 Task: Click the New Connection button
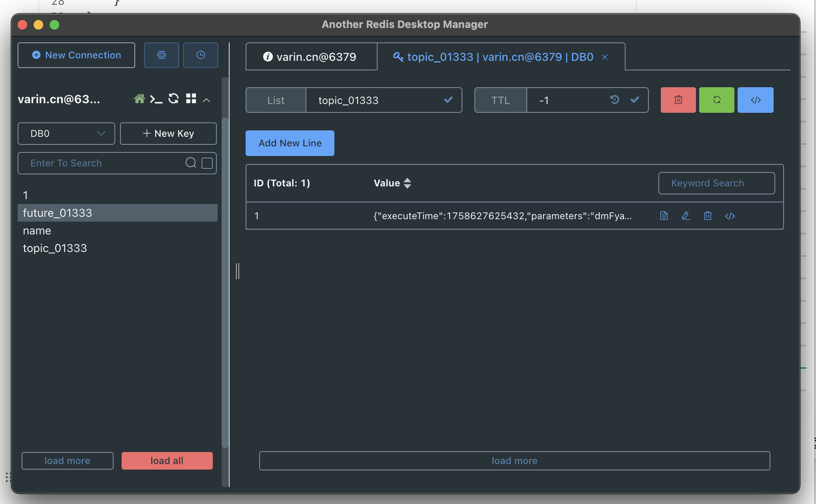coord(76,55)
